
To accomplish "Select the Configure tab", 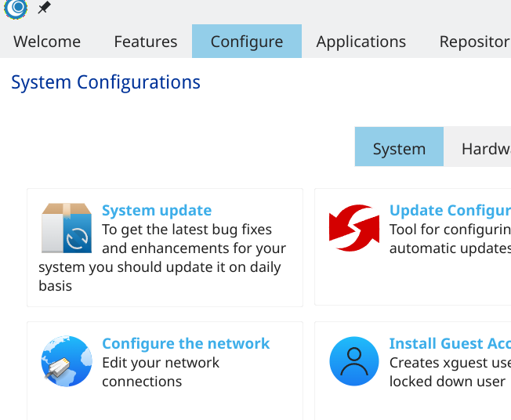I will [x=247, y=42].
